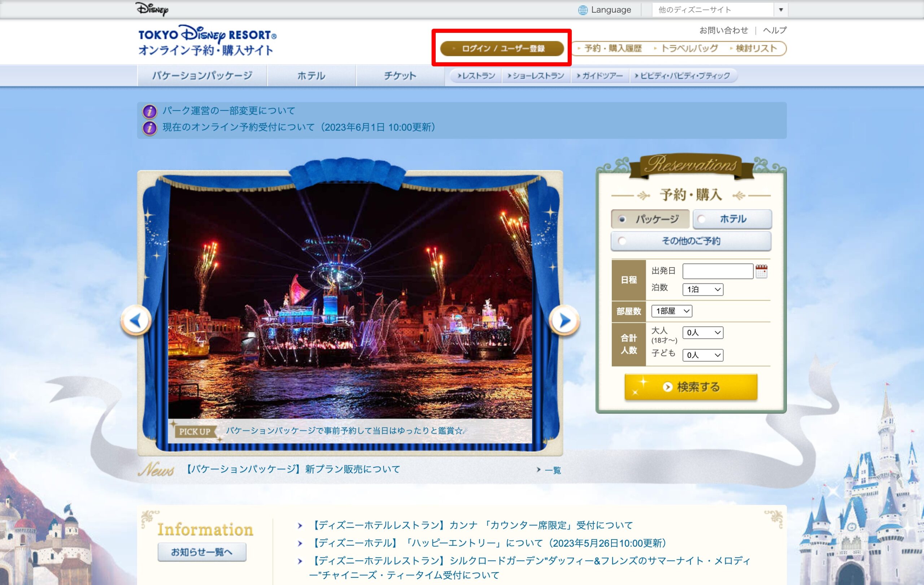
Task: Open the チケット navigation tab
Action: (400, 75)
